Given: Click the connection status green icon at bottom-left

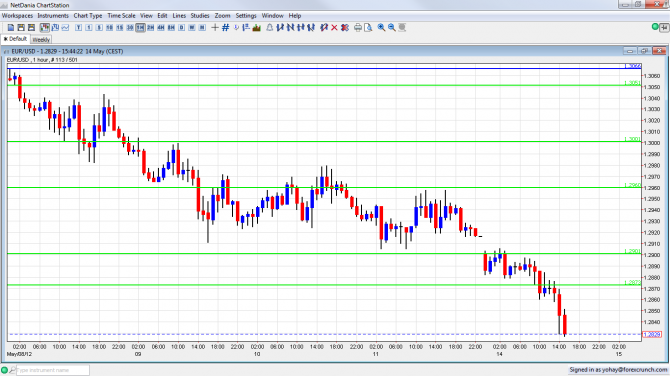Looking at the screenshot, I should coord(4,370).
